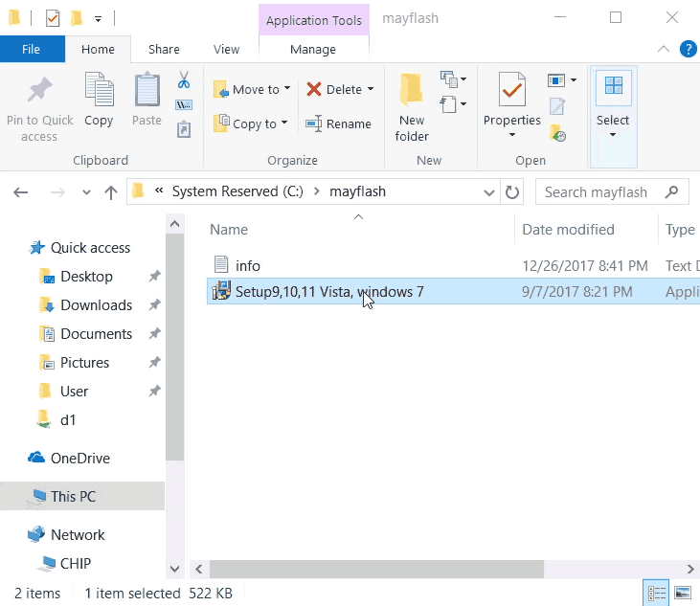Image resolution: width=700 pixels, height=606 pixels.
Task: Click the History icon in Open group
Action: (557, 133)
